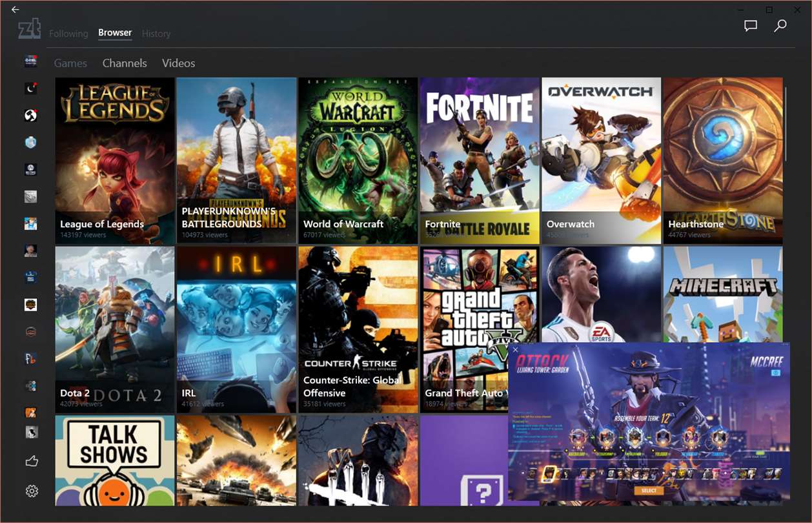Viewport: 812px width, 523px height.
Task: Open the Grand Theft Auto V tile
Action: point(465,329)
